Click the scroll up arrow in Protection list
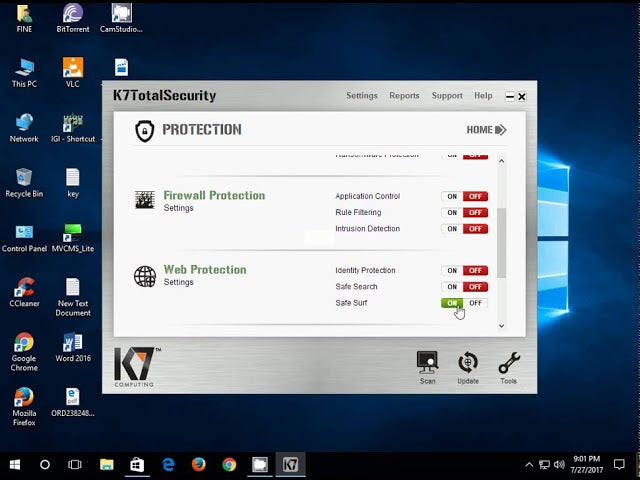The height and width of the screenshot is (480, 640). click(x=502, y=161)
